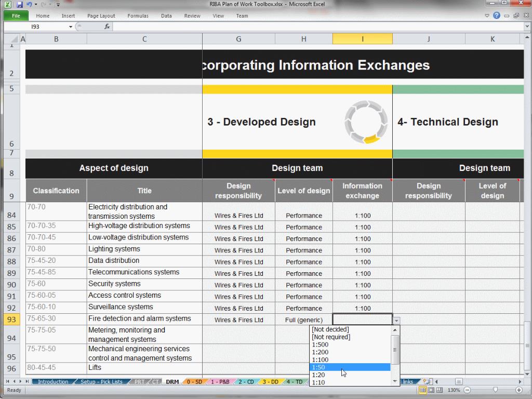Choose [Not required] in the dropdown list

350,337
